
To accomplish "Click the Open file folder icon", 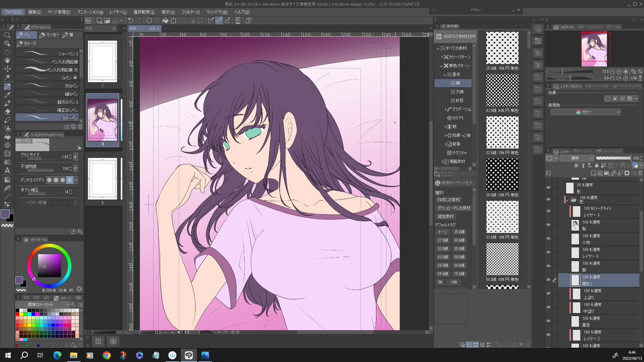I will click(x=107, y=20).
